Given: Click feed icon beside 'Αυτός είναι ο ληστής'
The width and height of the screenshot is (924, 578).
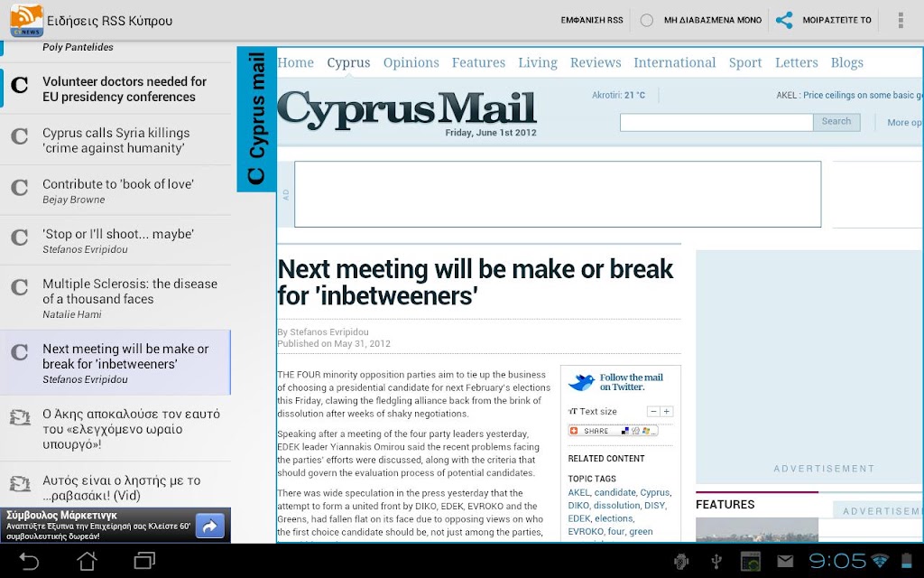Looking at the screenshot, I should click(x=20, y=484).
